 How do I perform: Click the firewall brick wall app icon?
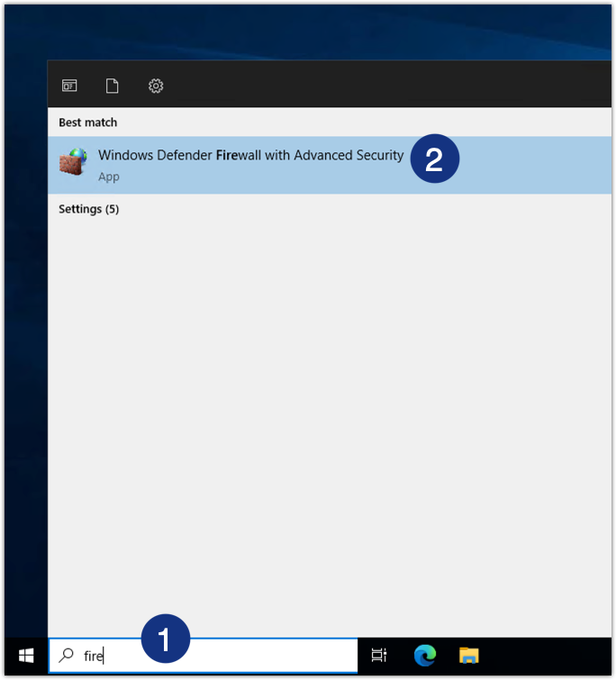pos(73,163)
